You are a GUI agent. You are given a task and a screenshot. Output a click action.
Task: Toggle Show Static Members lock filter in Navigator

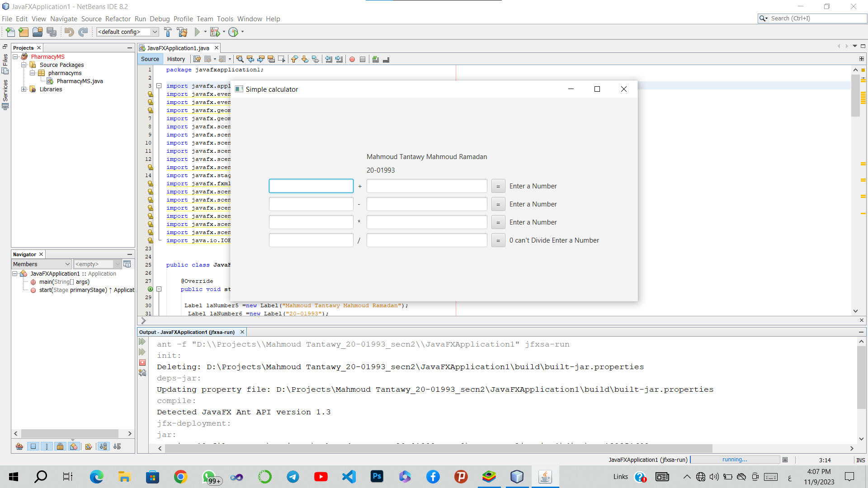[60, 446]
